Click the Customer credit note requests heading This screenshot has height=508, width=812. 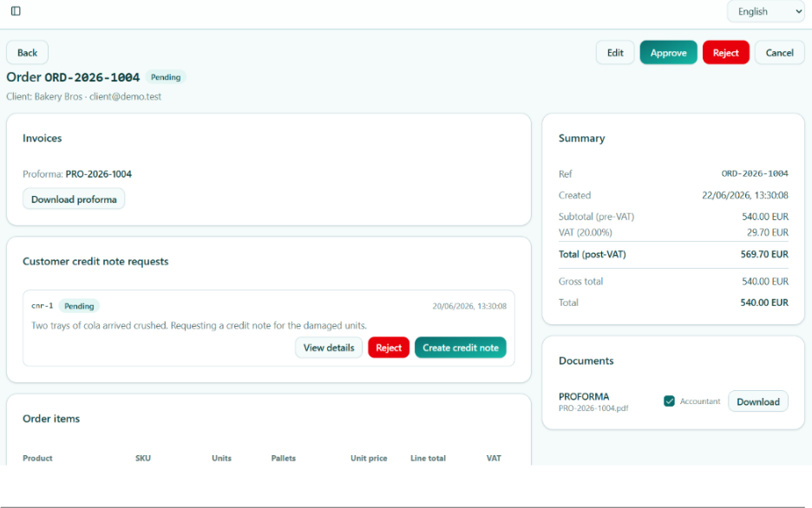pos(95,261)
